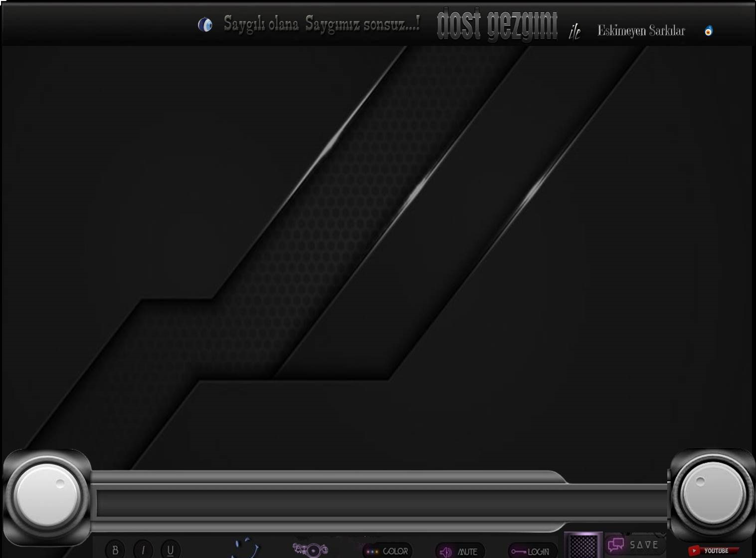Viewport: 756px width, 558px height.
Task: Click 'Saygılı olana Saygımız sonsuz' banner text
Action: (321, 23)
